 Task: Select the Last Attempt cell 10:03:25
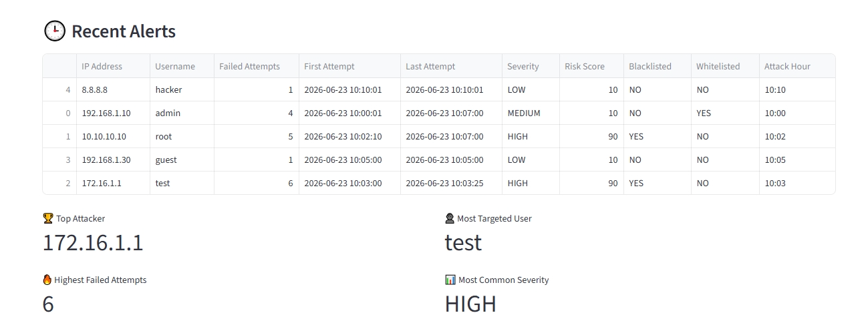451,183
